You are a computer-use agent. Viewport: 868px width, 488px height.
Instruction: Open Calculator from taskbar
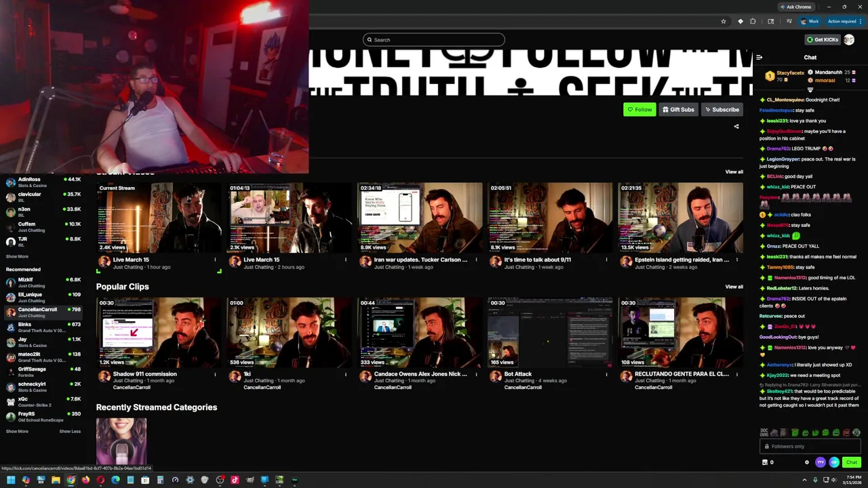coord(160,480)
